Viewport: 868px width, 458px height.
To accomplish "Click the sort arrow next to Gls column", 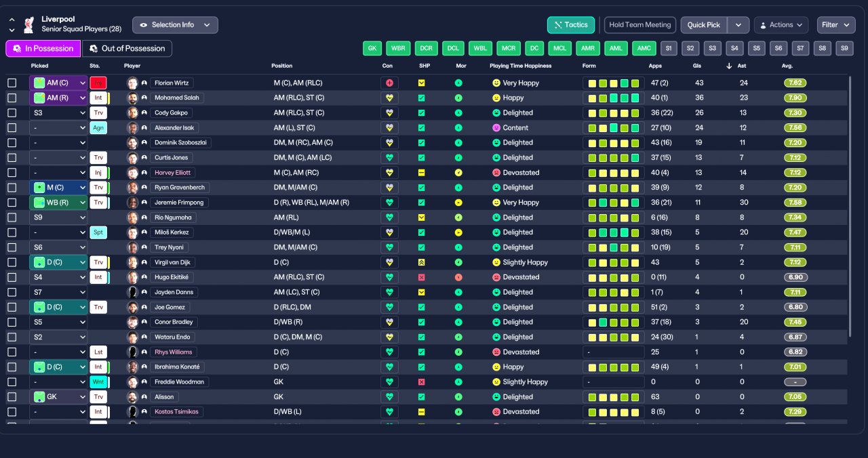I will pyautogui.click(x=729, y=66).
